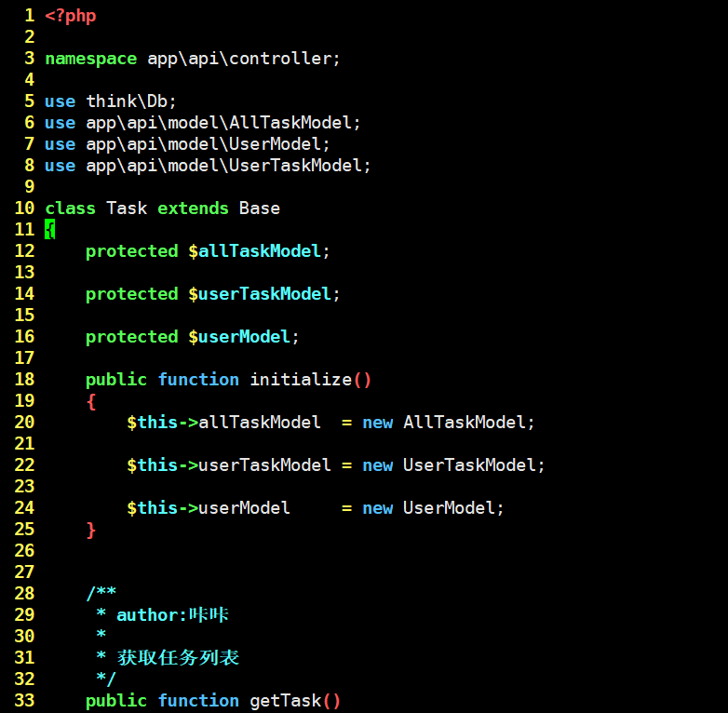
Task: Click '$allTaskModel;' property declaration on line 12
Action: point(259,251)
